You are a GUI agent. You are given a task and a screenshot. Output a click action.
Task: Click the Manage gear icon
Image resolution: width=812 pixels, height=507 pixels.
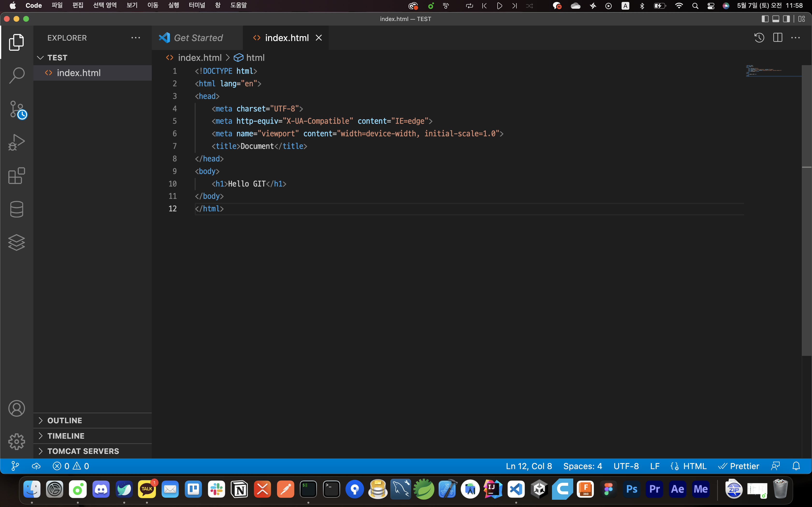(16, 442)
